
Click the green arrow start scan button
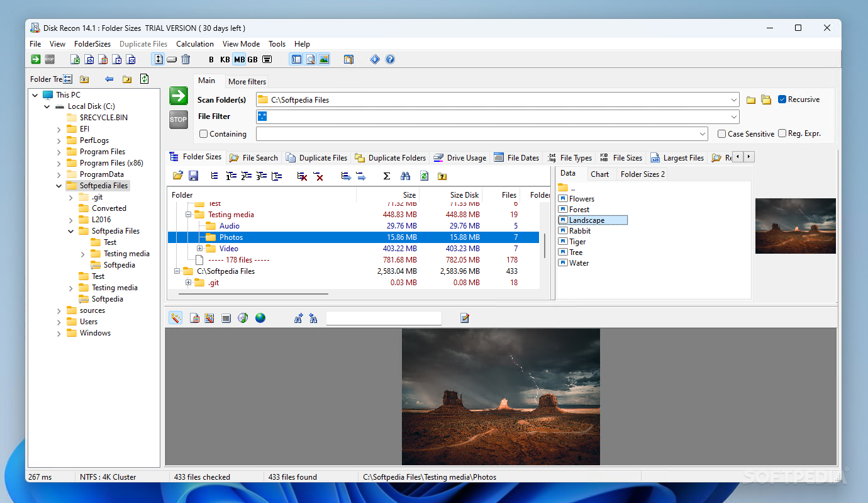pyautogui.click(x=179, y=96)
